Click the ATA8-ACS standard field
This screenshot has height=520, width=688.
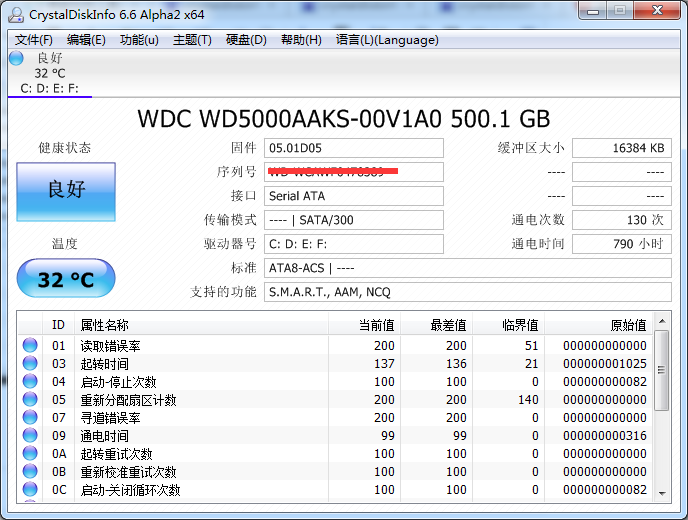pyautogui.click(x=468, y=268)
